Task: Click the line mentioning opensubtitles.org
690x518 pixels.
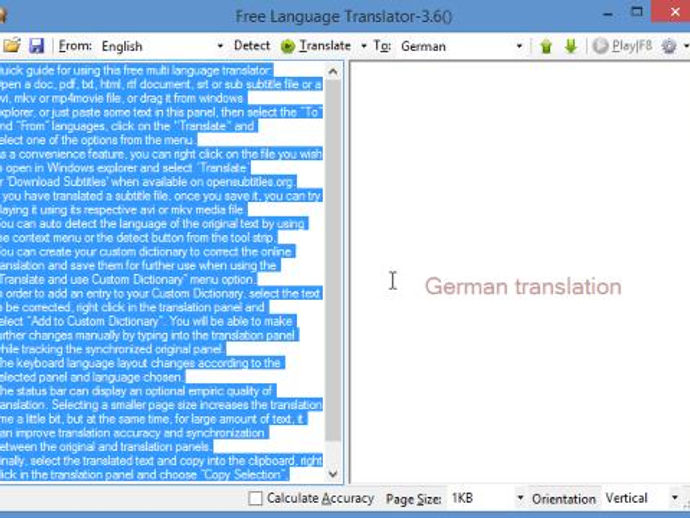Action: click(x=148, y=182)
